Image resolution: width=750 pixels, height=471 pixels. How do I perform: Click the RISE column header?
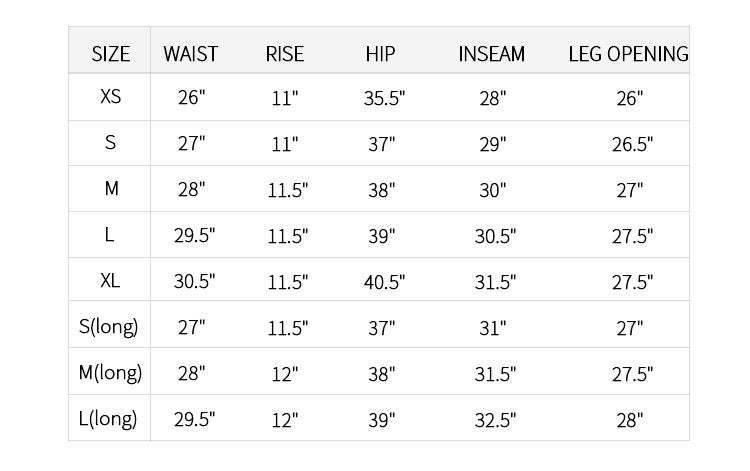pos(285,54)
